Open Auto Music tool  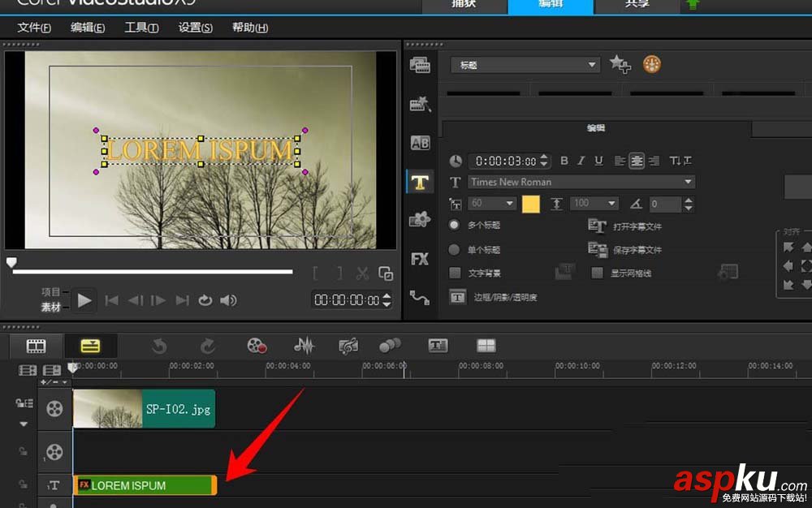point(348,346)
